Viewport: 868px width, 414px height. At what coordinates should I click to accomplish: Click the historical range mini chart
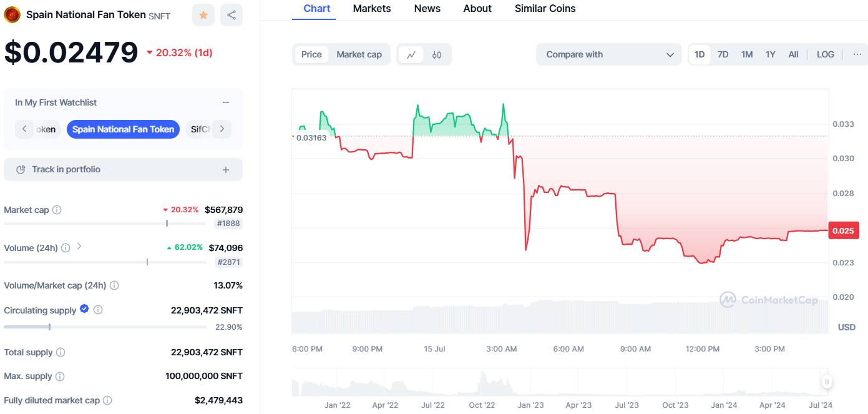[558, 382]
